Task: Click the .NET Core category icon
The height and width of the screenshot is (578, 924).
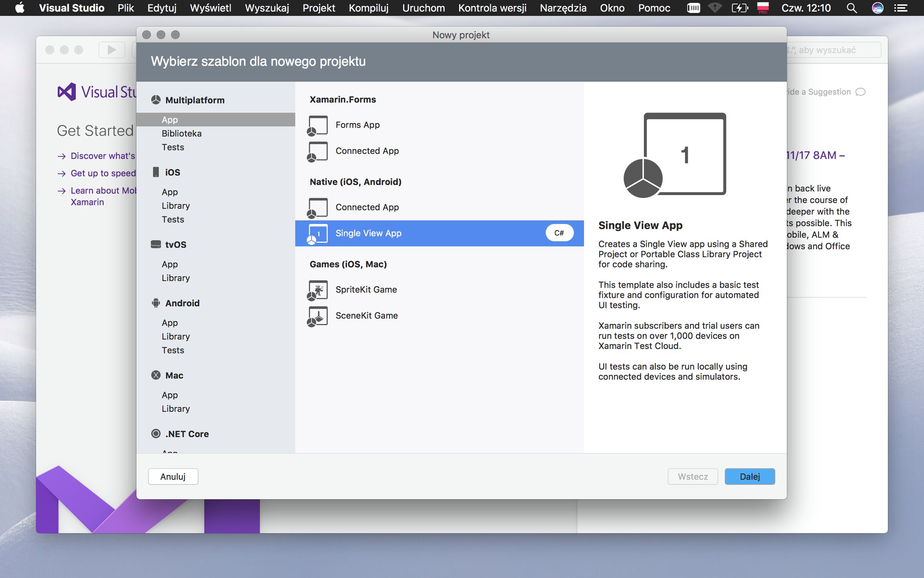Action: click(156, 433)
